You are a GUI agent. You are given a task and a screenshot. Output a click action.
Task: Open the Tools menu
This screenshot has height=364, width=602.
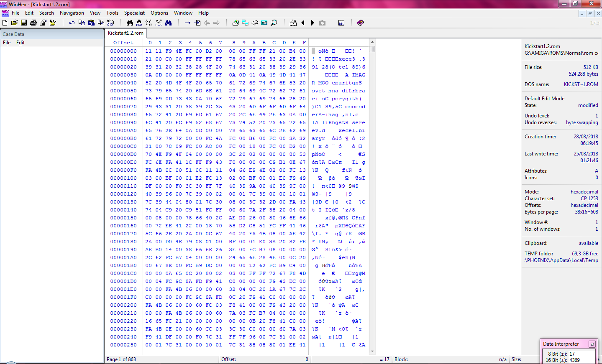pos(112,13)
